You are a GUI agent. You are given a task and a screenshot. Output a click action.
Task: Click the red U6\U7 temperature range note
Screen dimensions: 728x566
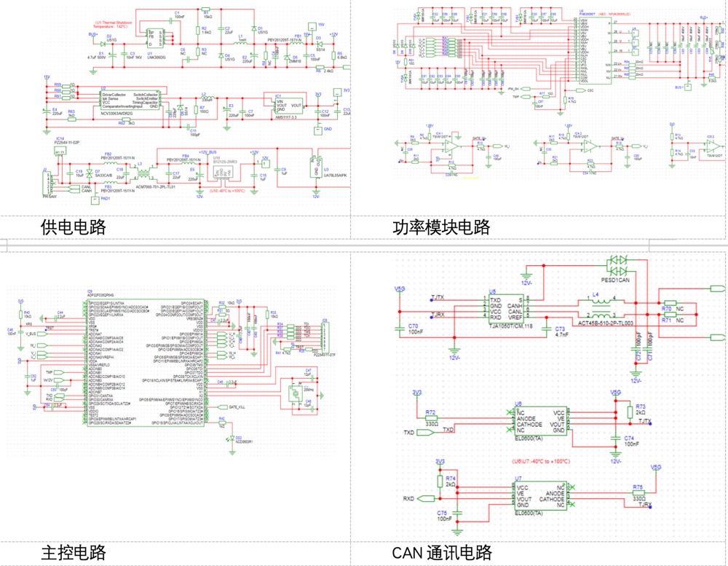coord(541,461)
